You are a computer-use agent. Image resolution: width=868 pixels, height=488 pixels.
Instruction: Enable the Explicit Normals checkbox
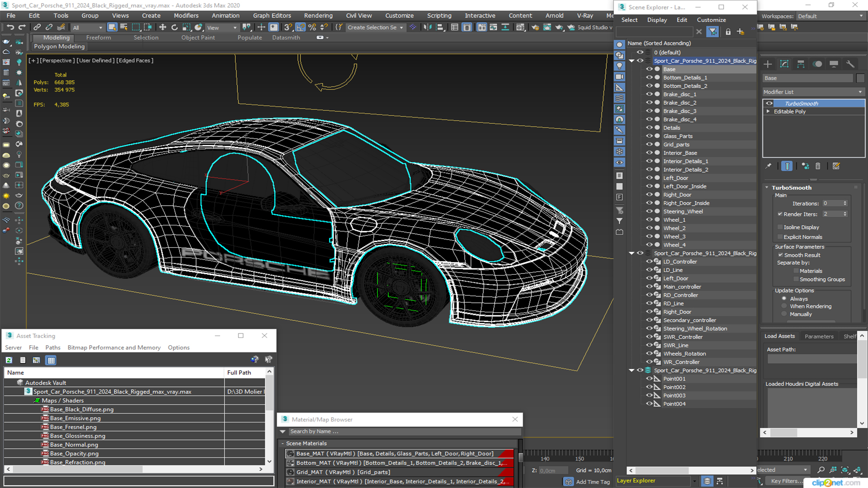[x=780, y=237]
